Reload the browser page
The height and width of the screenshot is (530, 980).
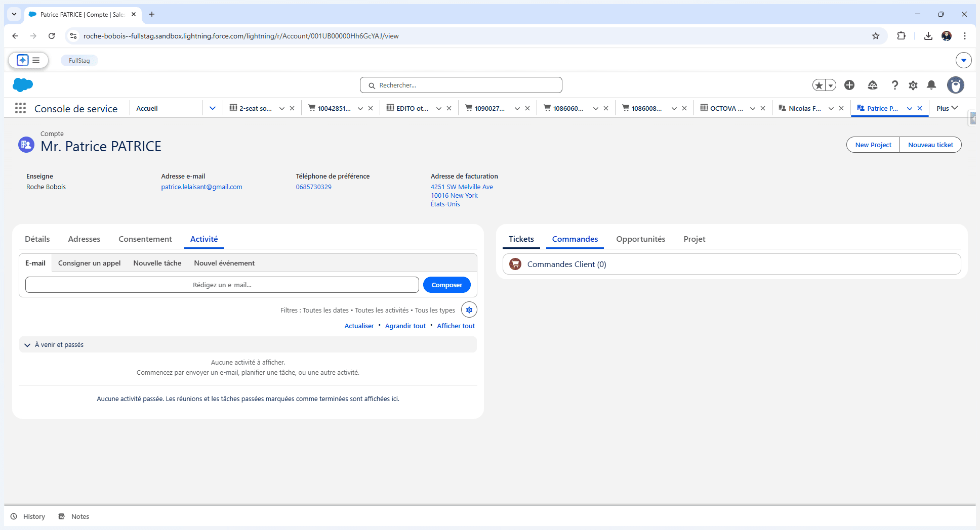(52, 36)
